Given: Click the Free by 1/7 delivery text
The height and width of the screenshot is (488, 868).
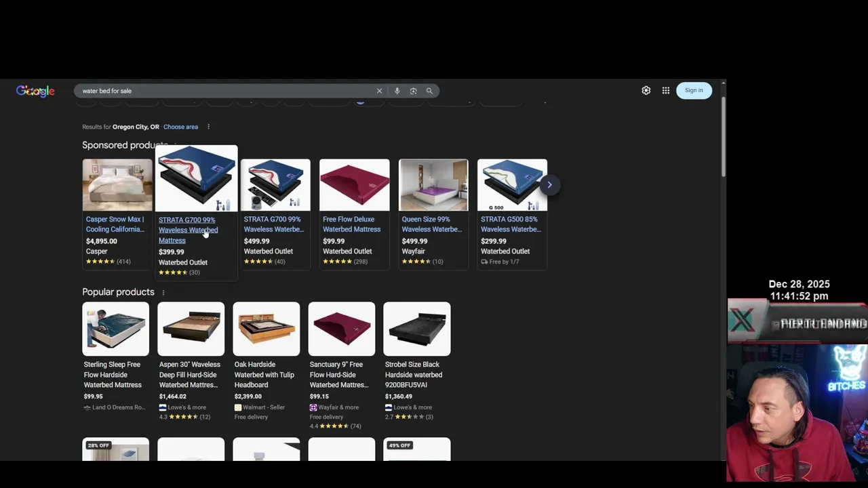Looking at the screenshot, I should (x=504, y=262).
